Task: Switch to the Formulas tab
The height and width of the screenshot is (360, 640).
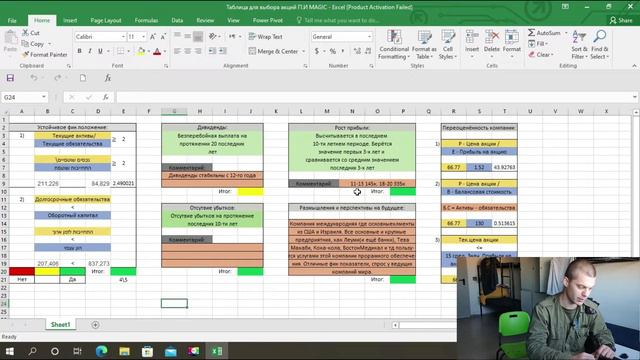Action: click(x=146, y=20)
